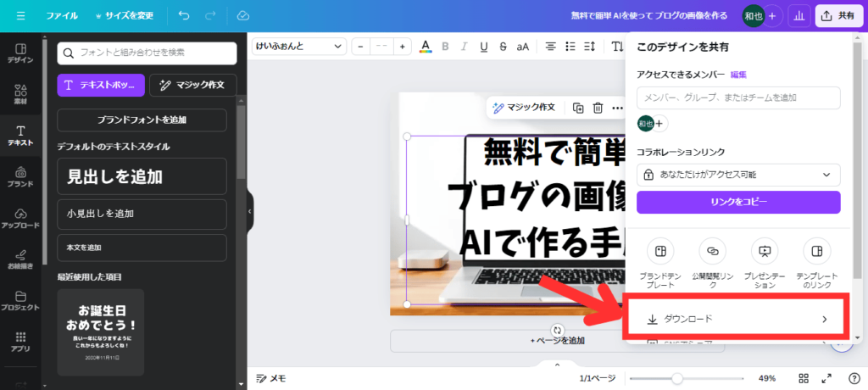Viewport: 868px width, 390px height.
Task: Click the 見出しを追加 heading button
Action: click(x=142, y=176)
